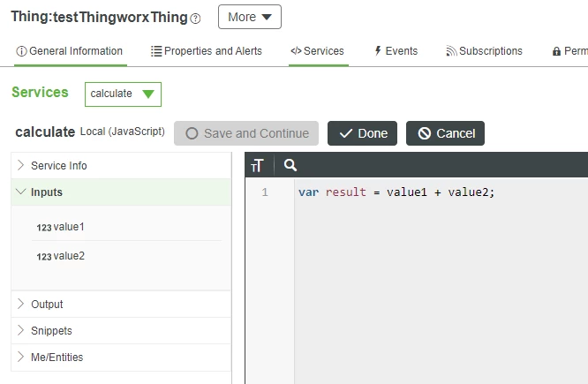588x384 pixels.
Task: Open the Properties and Alerts tab
Action: tap(207, 51)
